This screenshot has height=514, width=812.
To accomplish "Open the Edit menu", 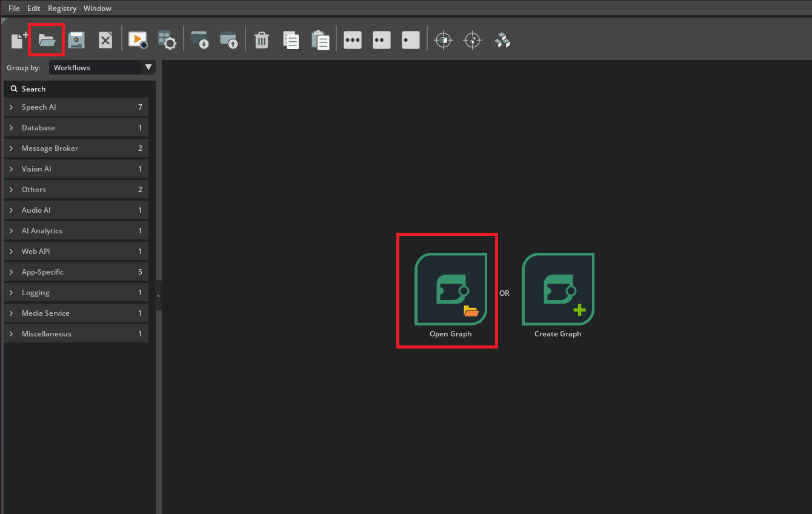I will pyautogui.click(x=33, y=8).
